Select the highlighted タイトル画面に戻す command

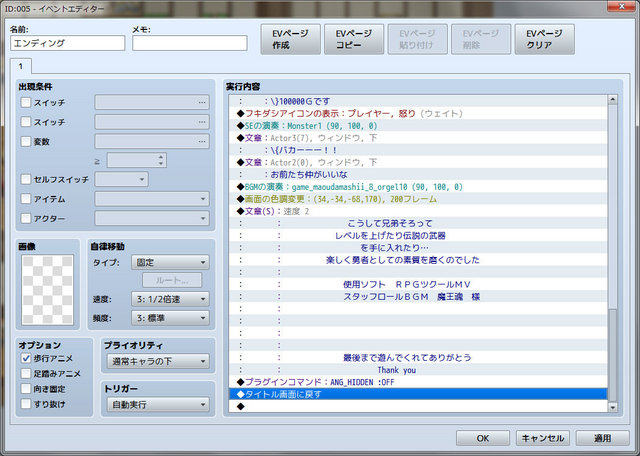pos(418,394)
